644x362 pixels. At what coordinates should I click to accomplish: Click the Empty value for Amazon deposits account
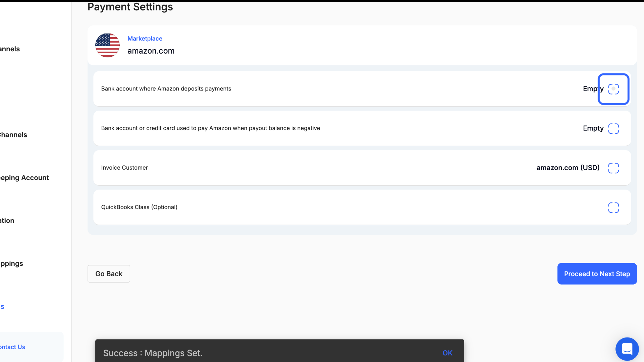593,89
